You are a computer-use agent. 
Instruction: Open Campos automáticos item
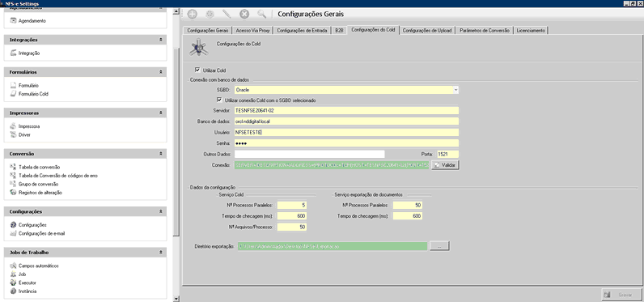click(x=39, y=266)
